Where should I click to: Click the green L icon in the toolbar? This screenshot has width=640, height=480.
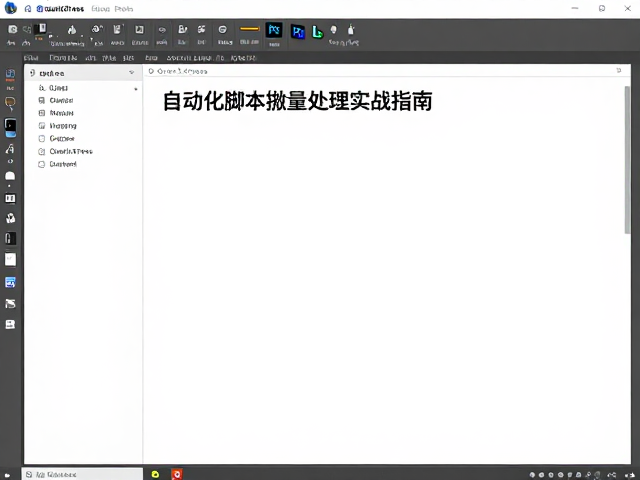point(318,31)
